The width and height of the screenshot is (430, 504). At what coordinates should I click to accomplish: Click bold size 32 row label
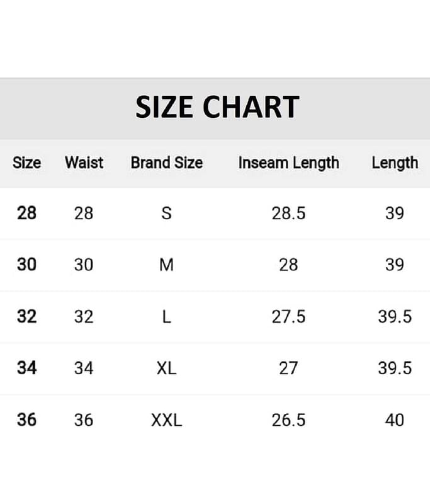[x=26, y=316]
